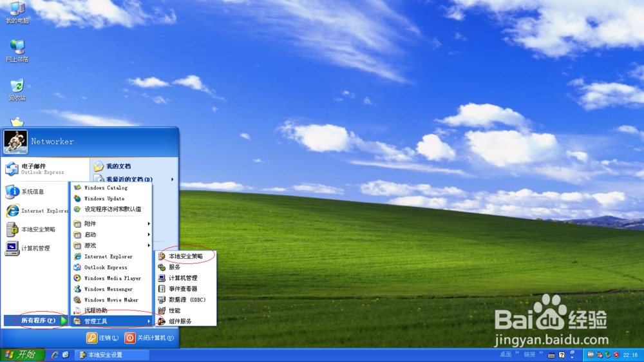This screenshot has width=644, height=362.
Task: Open 设定程序访问和默认值
Action: tap(111, 209)
